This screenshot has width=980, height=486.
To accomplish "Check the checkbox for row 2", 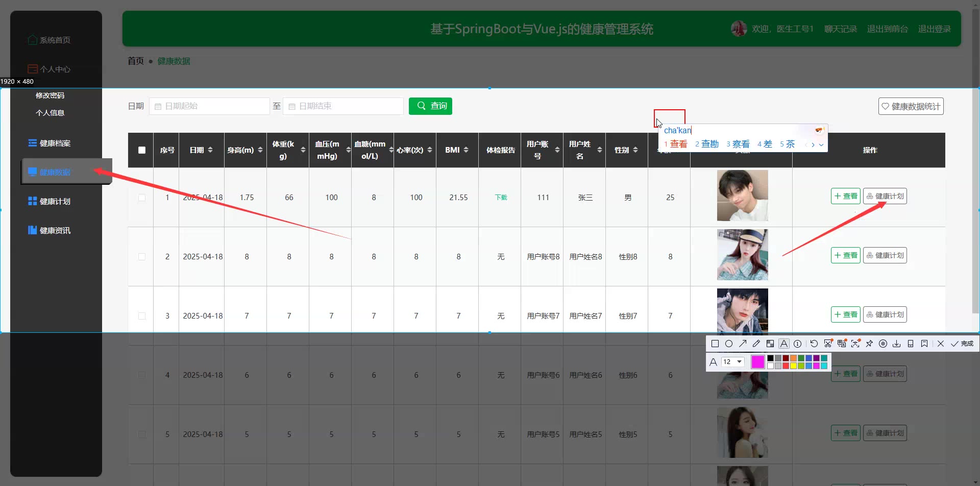I will 142,257.
